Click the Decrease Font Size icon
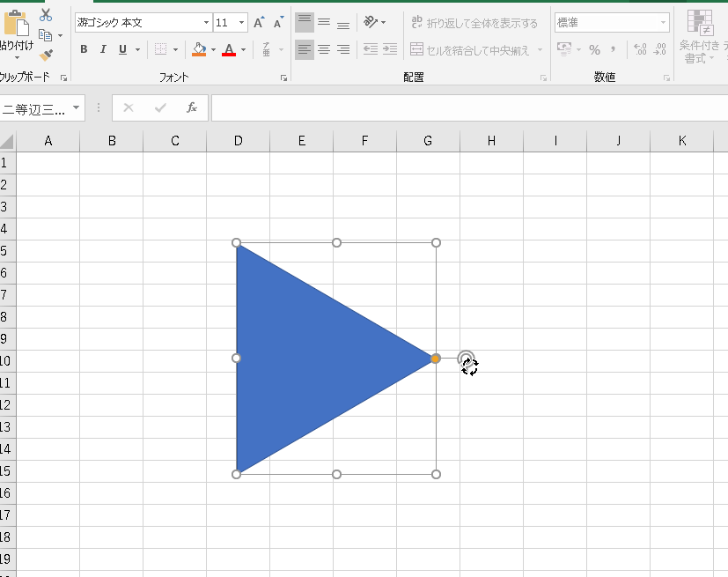 (278, 23)
